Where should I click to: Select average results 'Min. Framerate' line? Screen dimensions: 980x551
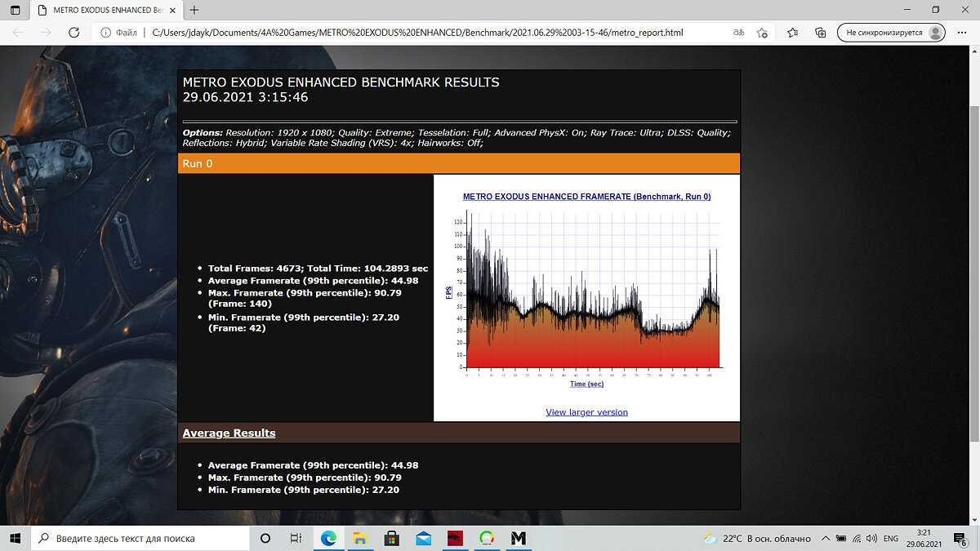click(x=304, y=490)
